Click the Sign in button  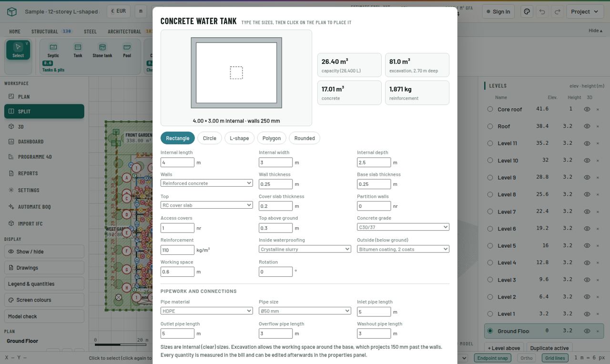pyautogui.click(x=498, y=11)
